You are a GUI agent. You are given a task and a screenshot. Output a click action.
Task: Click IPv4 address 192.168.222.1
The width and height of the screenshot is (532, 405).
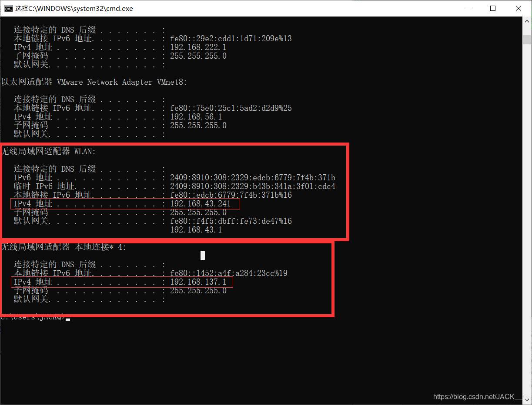tap(198, 47)
